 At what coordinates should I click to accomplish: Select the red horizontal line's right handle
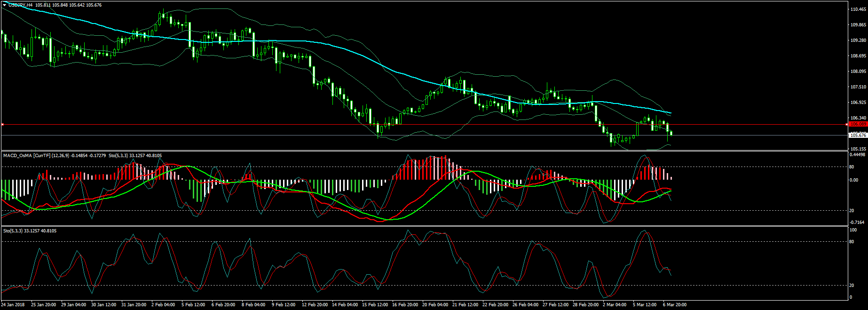[x=847, y=124]
